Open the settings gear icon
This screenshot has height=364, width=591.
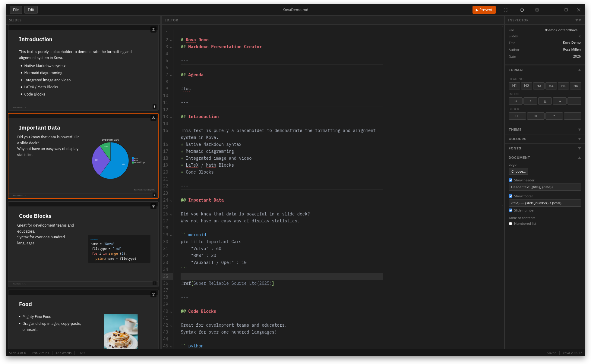click(x=537, y=10)
